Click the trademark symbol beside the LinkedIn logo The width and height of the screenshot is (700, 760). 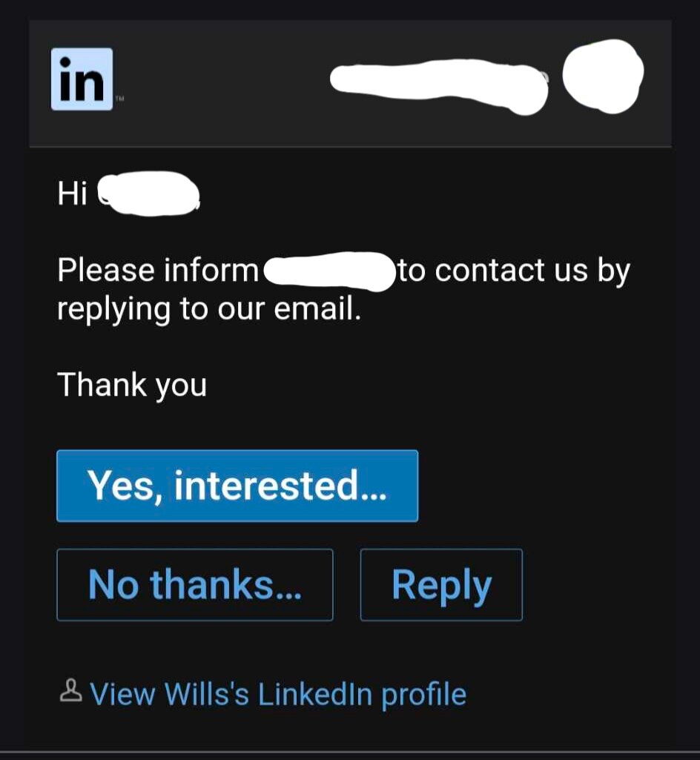(119, 97)
